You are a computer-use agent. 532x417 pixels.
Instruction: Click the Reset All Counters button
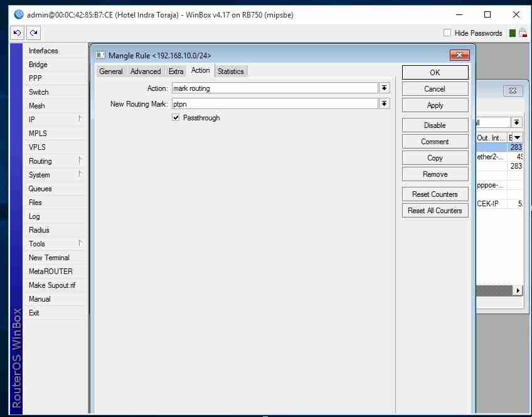(435, 211)
